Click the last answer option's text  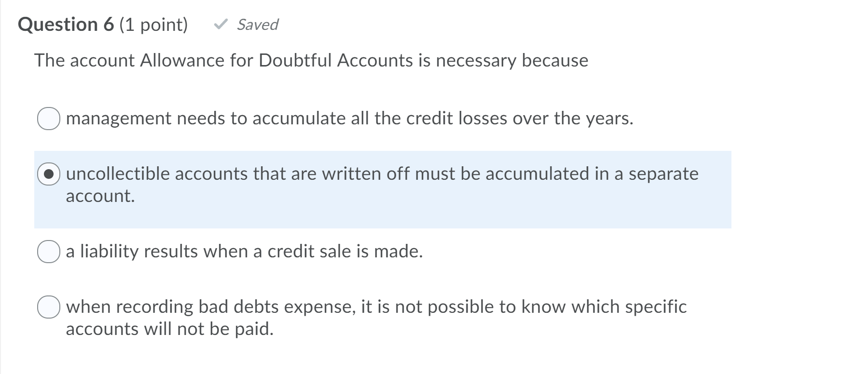pos(376,307)
